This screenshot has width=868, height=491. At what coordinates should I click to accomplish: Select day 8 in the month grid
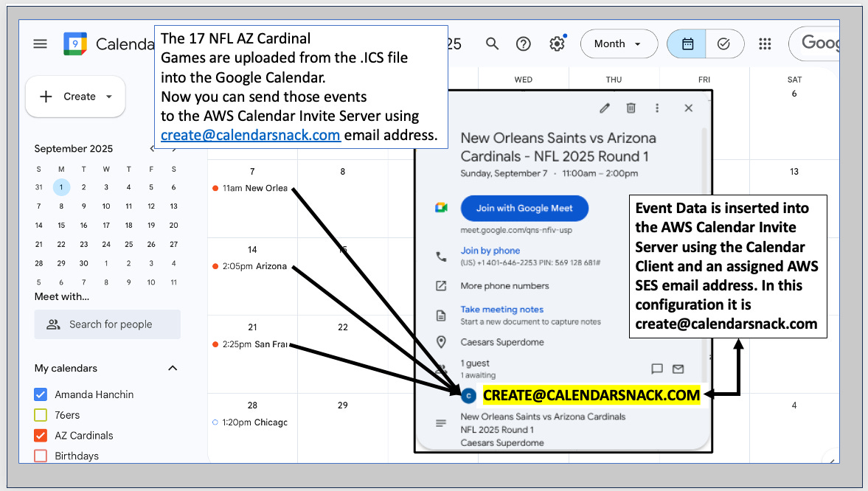coord(343,172)
